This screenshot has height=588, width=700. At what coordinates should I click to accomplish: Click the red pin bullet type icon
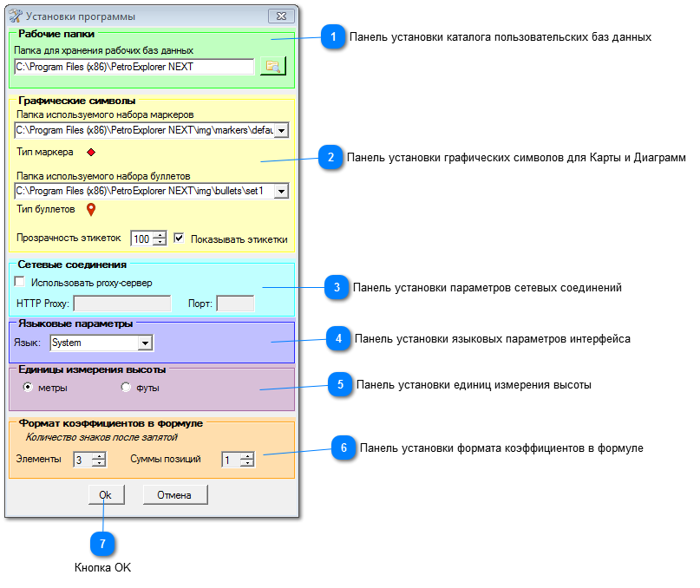91,209
